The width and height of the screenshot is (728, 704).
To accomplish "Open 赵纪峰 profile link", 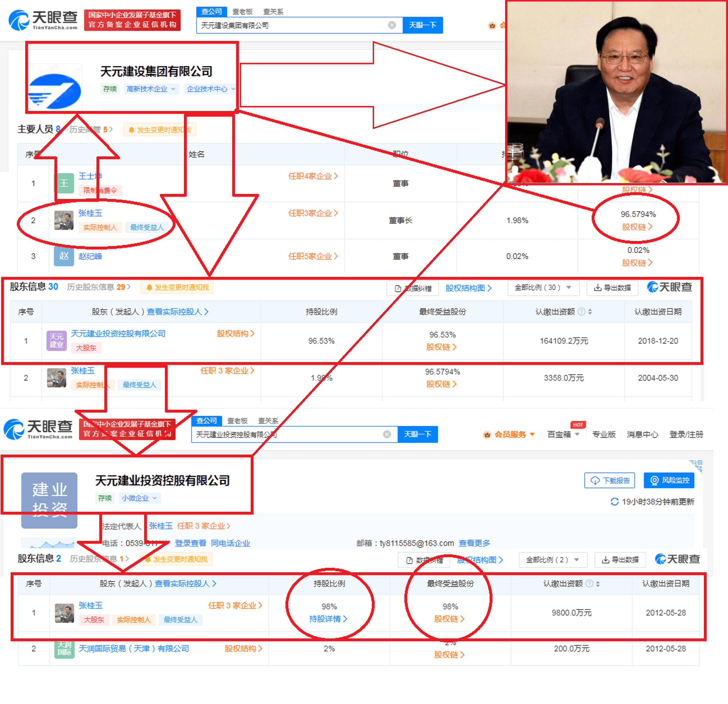I will coord(90,256).
